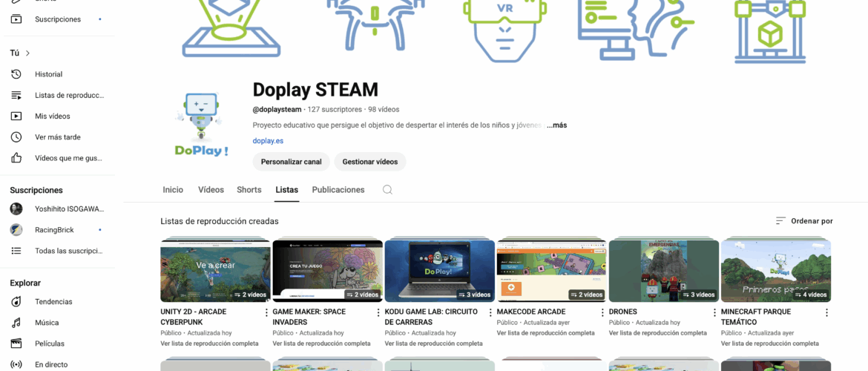Switch to the Inicio tab

pyautogui.click(x=173, y=190)
